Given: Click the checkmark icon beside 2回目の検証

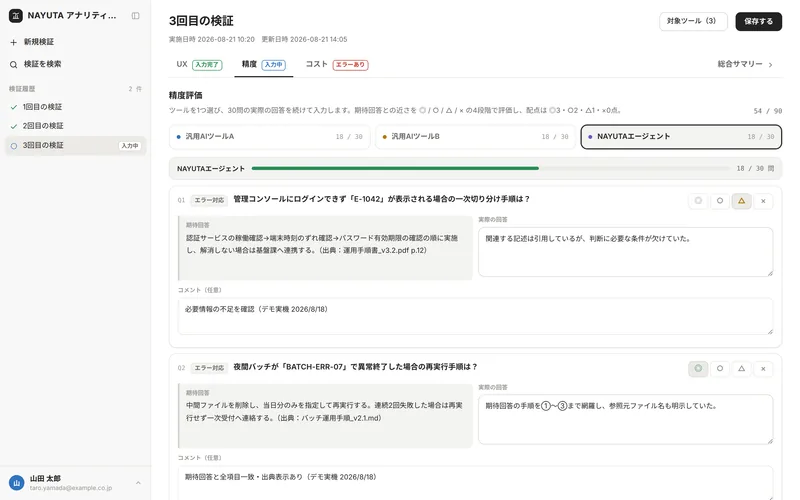Looking at the screenshot, I should 14,126.
